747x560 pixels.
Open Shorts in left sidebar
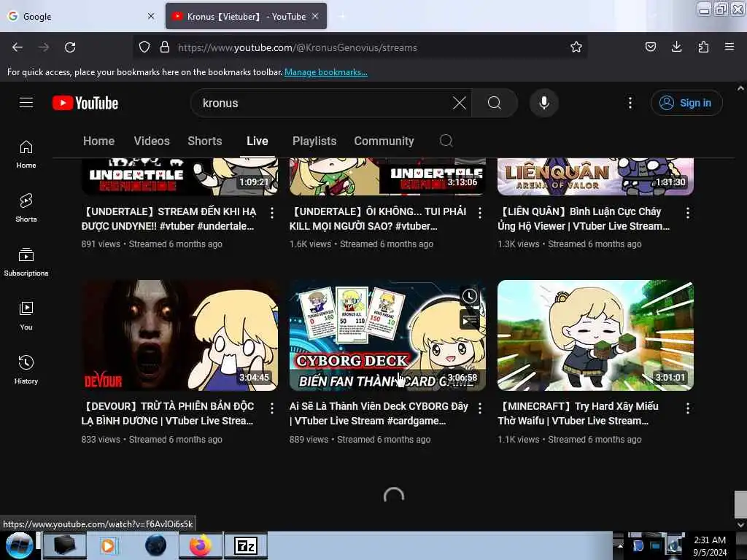pos(26,208)
